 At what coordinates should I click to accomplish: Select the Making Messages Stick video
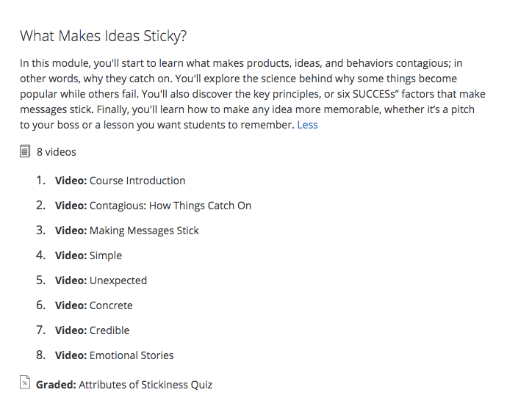144,231
